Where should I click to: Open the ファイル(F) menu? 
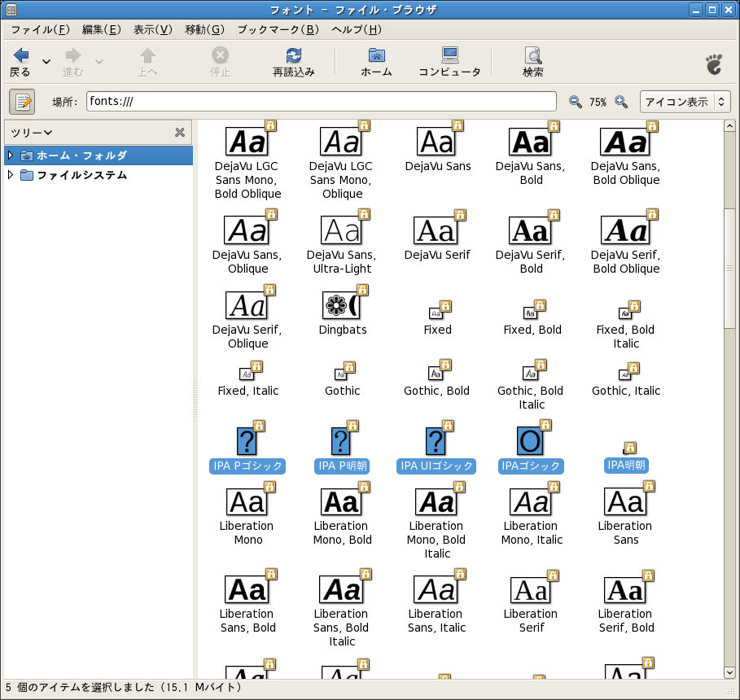point(40,30)
